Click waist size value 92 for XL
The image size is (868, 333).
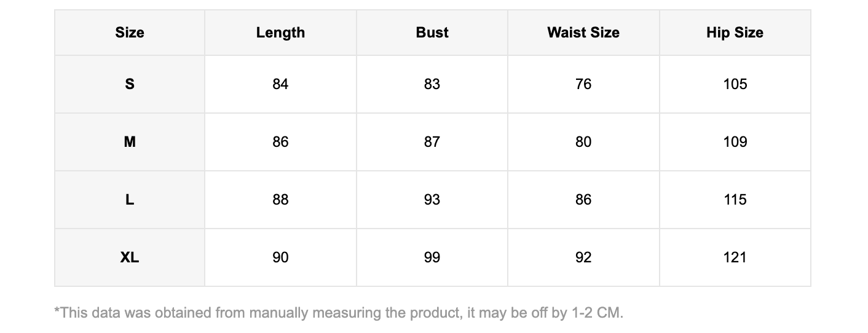[583, 257]
